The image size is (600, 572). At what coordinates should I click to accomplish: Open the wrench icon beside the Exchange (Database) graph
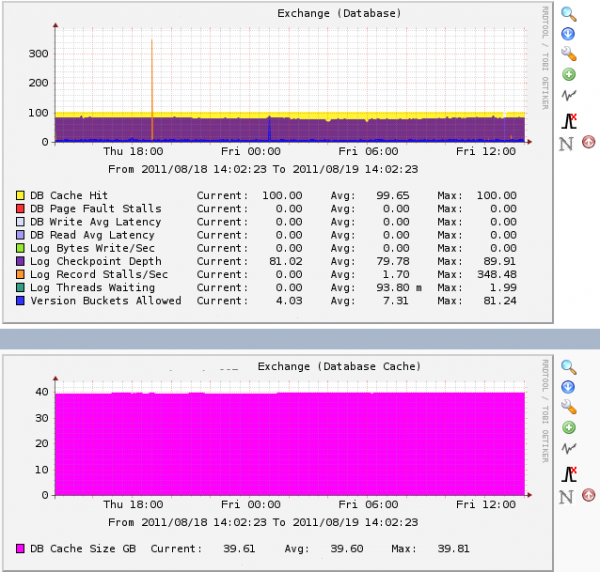coord(568,54)
